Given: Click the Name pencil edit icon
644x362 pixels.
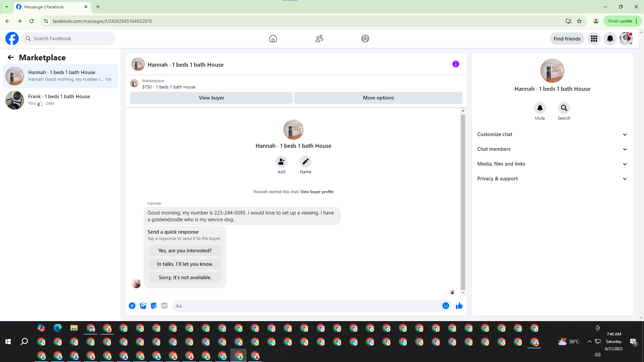Looking at the screenshot, I should [305, 162].
